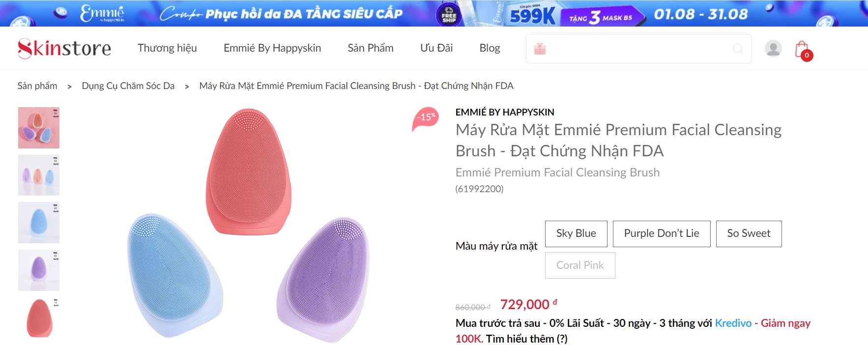Select the blue brush product thumbnail
The height and width of the screenshot is (345, 868).
tap(39, 222)
